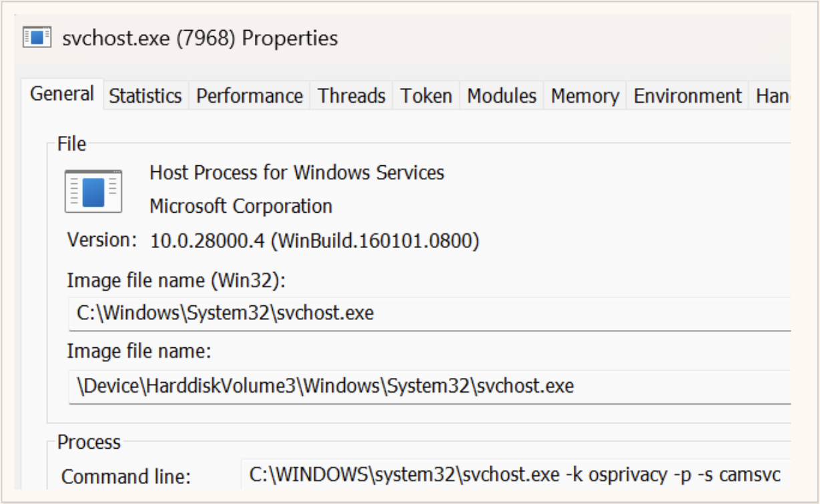Select the Token tab
The width and height of the screenshot is (820, 504).
click(x=426, y=96)
